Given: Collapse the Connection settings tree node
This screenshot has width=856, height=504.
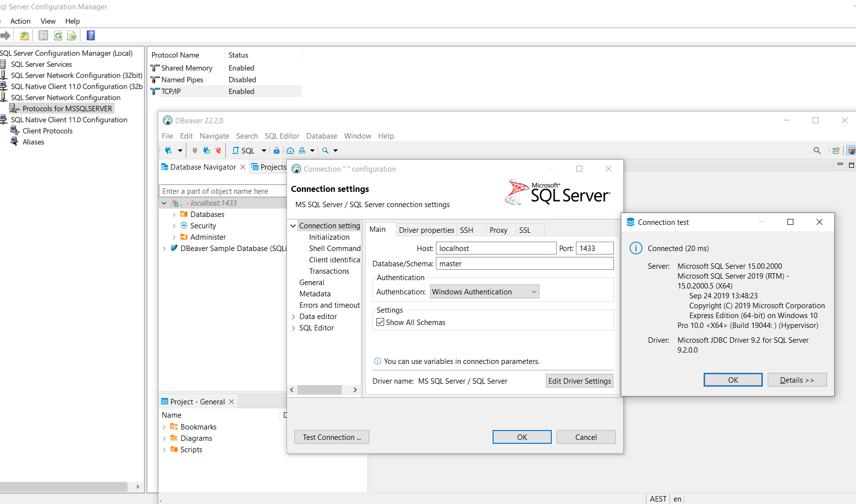Looking at the screenshot, I should 293,226.
